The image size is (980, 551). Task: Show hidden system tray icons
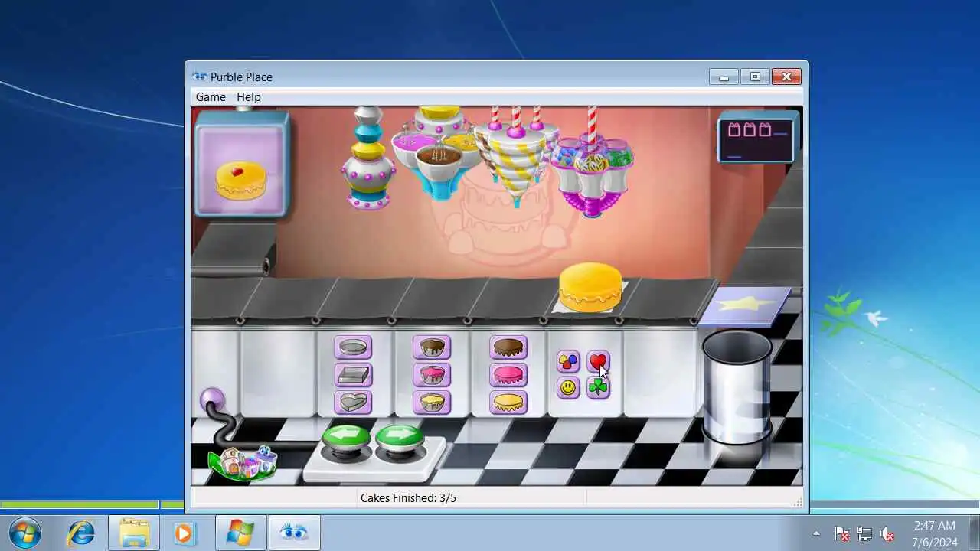tap(816, 533)
